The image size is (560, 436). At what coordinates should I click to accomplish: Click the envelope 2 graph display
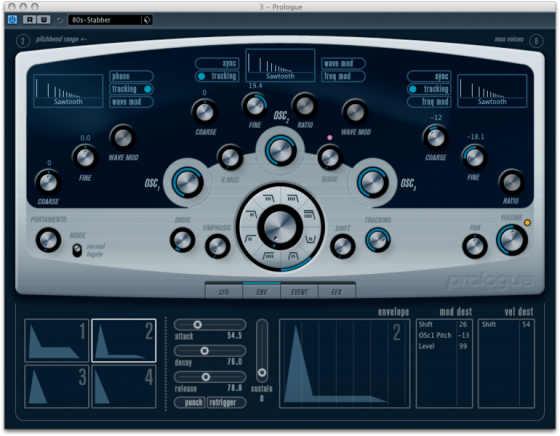point(345,364)
